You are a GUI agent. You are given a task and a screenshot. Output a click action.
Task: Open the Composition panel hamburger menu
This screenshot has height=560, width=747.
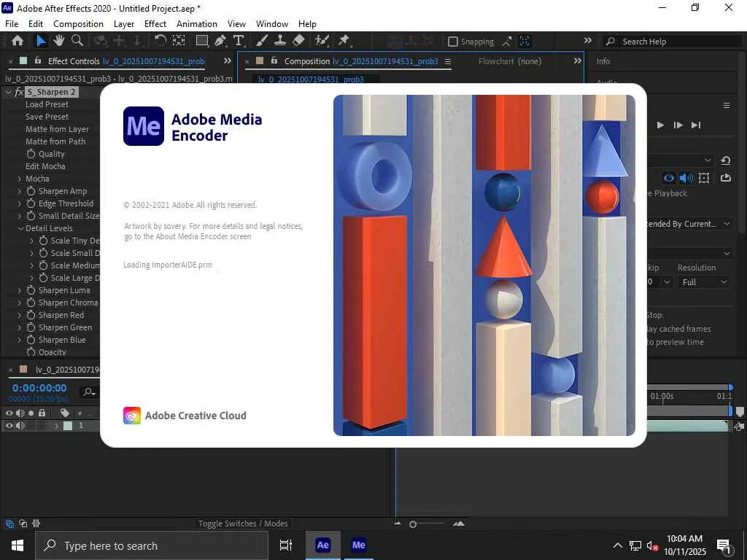pyautogui.click(x=448, y=61)
